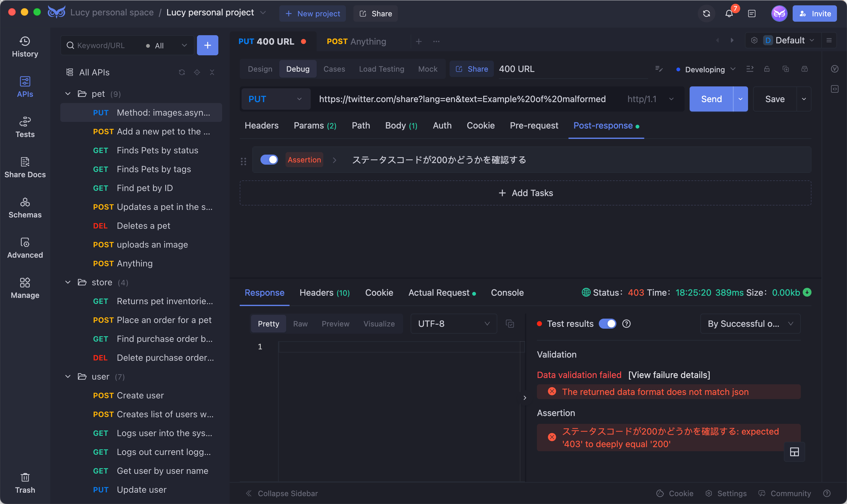847x504 pixels.
Task: Open the Pre-request tab
Action: [534, 126]
